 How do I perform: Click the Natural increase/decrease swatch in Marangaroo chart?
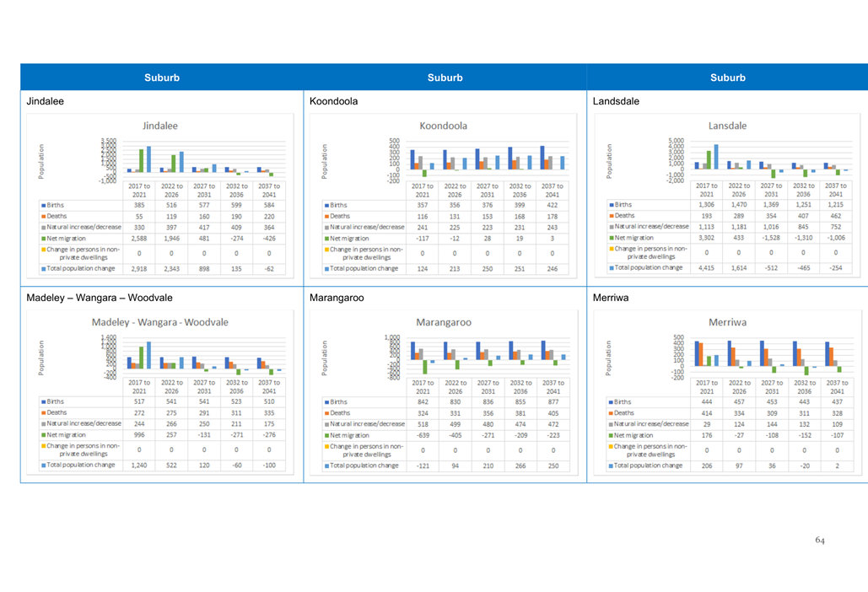pos(326,424)
